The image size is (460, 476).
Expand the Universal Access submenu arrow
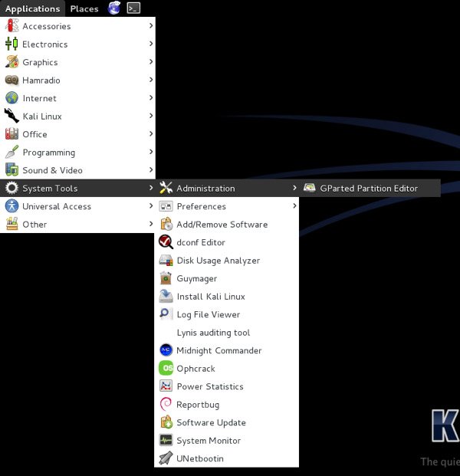coord(151,206)
